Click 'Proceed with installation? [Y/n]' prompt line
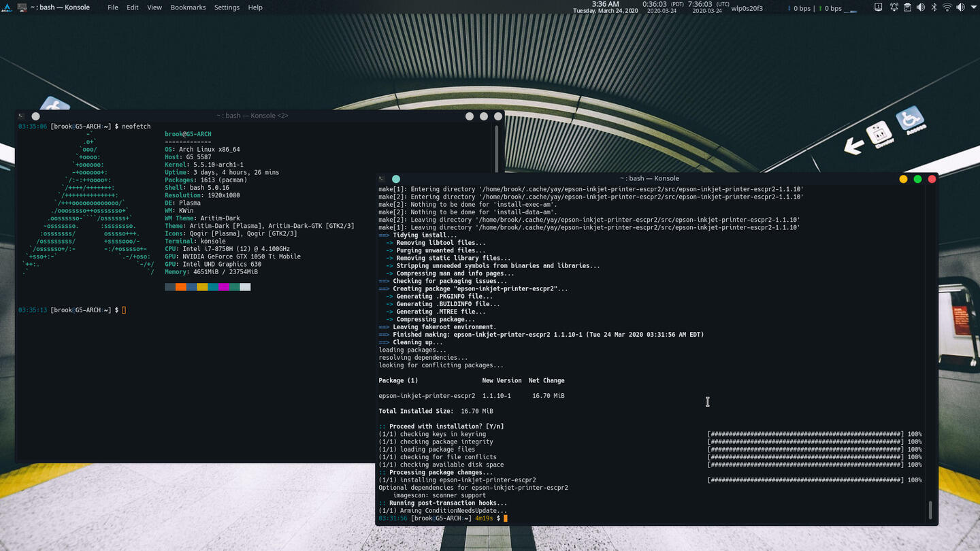Screen dimensions: 980x551 441,427
